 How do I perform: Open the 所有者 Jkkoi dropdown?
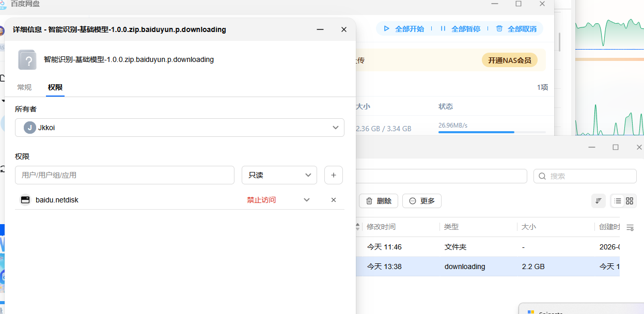tap(180, 128)
